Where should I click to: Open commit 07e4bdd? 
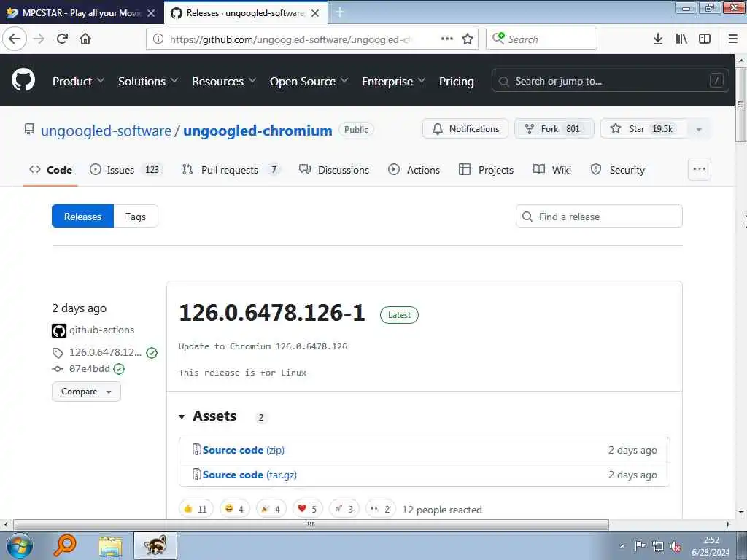tap(90, 368)
